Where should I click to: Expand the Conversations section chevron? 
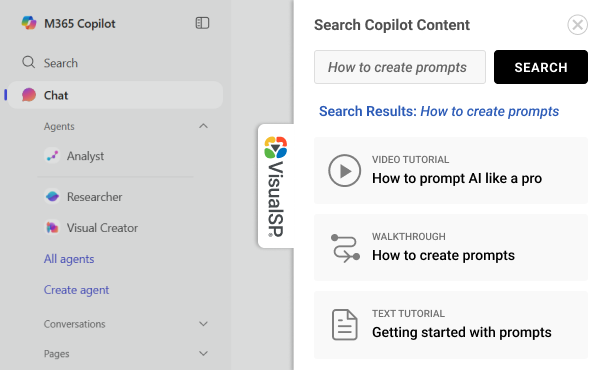pos(204,324)
